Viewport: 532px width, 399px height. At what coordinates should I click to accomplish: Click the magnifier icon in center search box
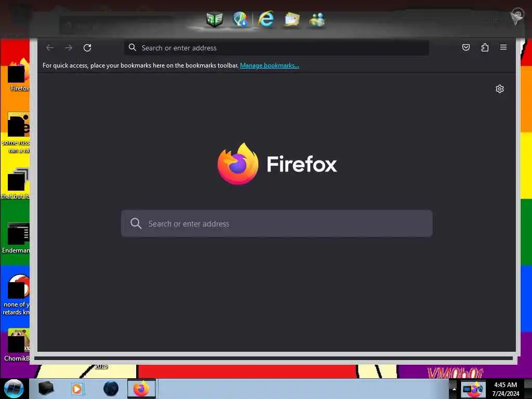pyautogui.click(x=136, y=223)
